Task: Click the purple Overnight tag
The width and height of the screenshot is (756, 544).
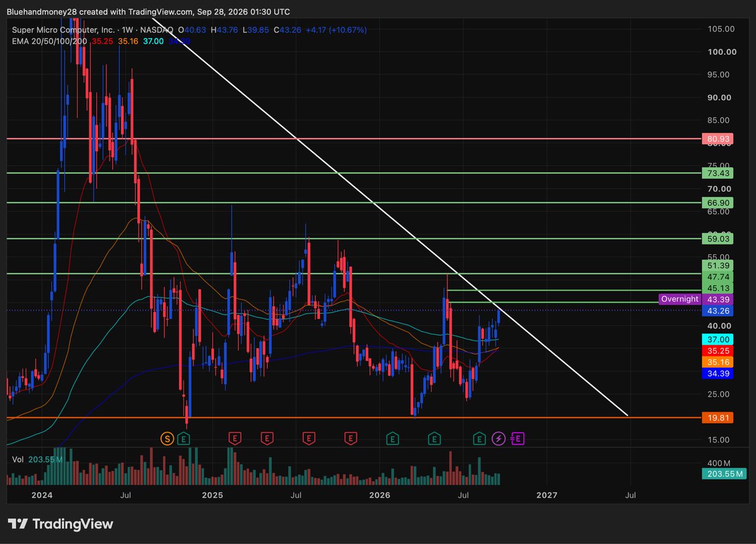Action: 679,299
